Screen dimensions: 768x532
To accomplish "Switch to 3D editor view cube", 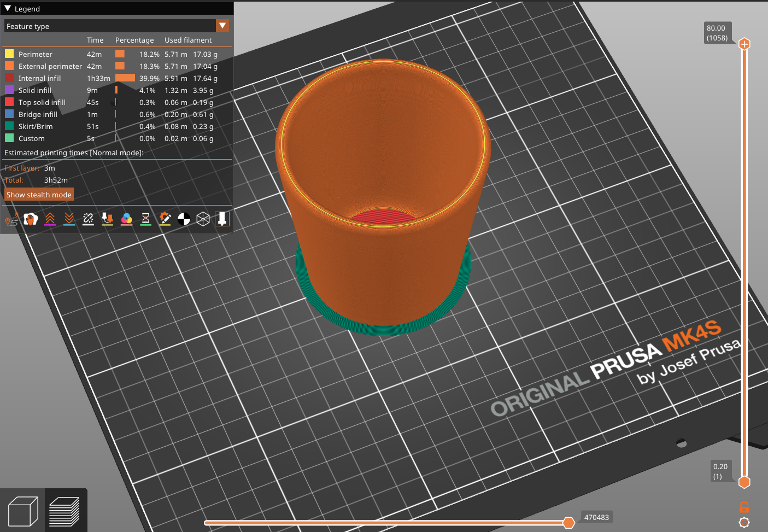I will 22,511.
